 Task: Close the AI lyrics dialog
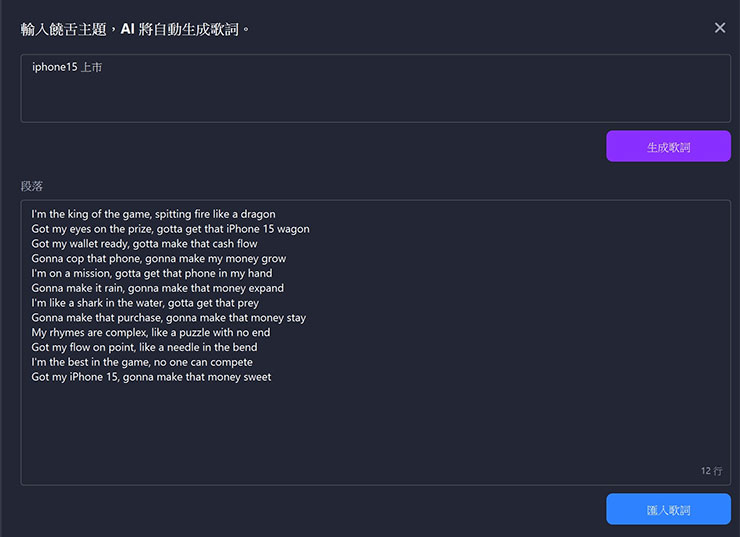pyautogui.click(x=720, y=28)
